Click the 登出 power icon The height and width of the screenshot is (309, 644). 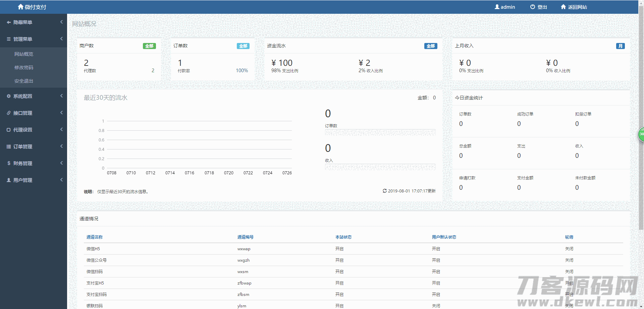[533, 7]
